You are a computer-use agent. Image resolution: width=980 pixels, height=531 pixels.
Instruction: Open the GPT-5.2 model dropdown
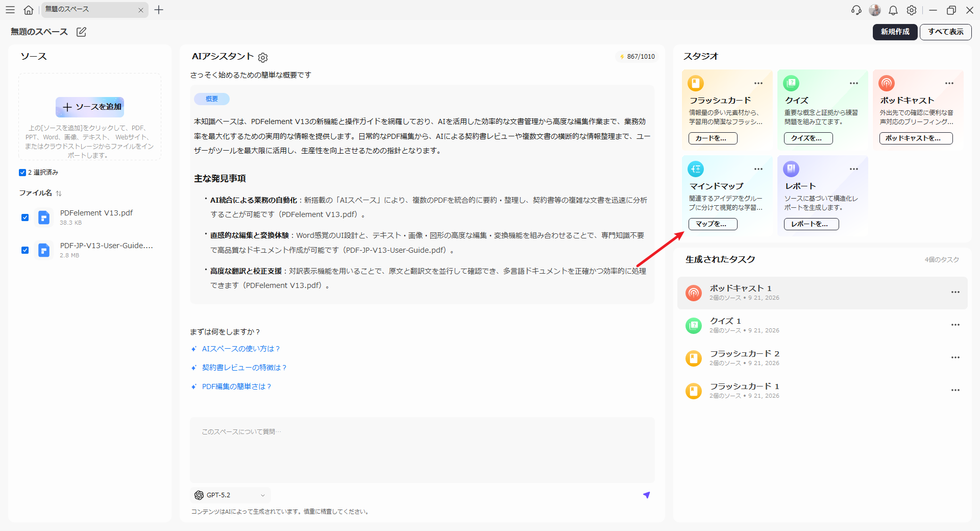point(230,495)
